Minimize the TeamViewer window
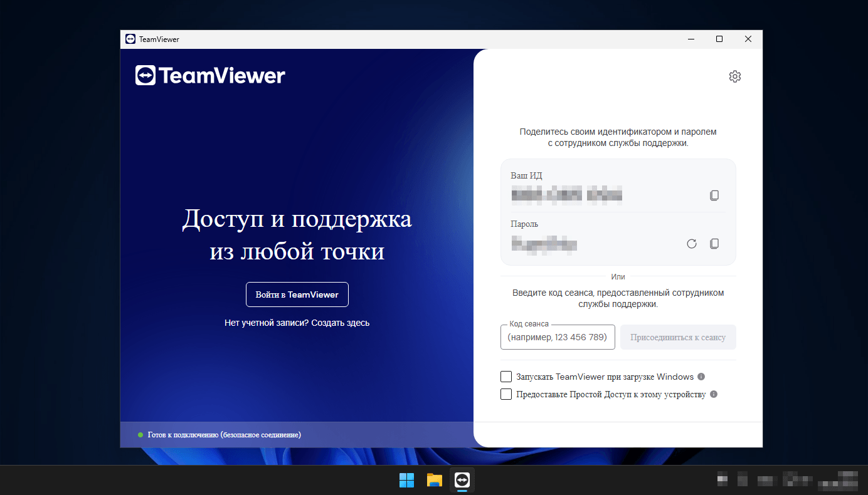Image resolution: width=868 pixels, height=495 pixels. pyautogui.click(x=691, y=39)
